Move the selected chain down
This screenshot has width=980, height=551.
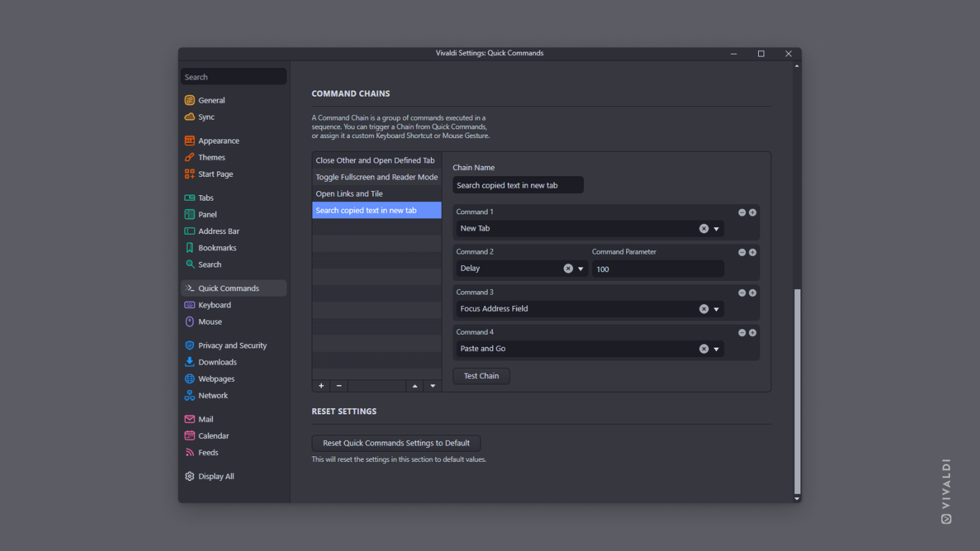(433, 386)
